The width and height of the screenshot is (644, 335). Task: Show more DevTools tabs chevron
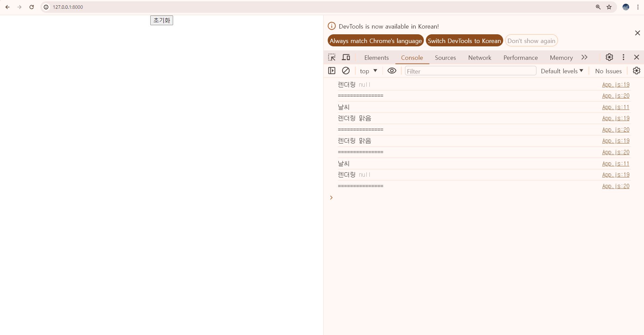point(585,57)
